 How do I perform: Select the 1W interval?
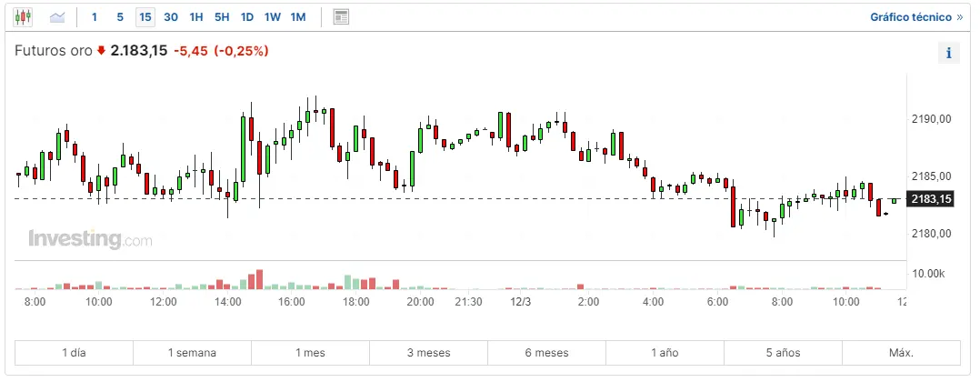[273, 17]
